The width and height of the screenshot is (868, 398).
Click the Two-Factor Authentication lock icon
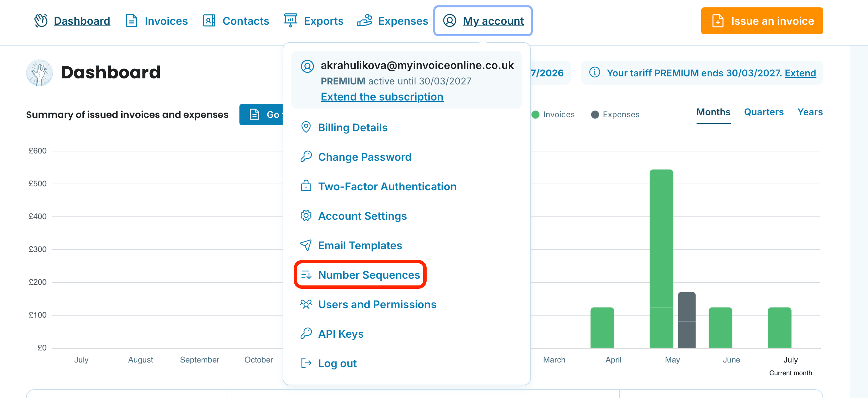coord(306,186)
